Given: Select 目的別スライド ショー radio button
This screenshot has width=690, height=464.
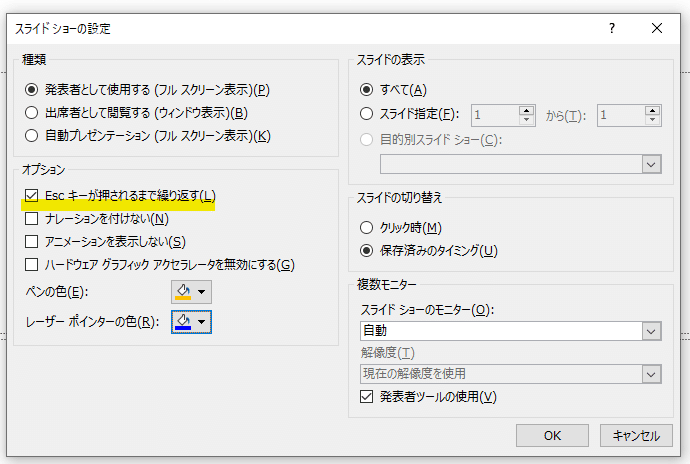Looking at the screenshot, I should pyautogui.click(x=366, y=140).
